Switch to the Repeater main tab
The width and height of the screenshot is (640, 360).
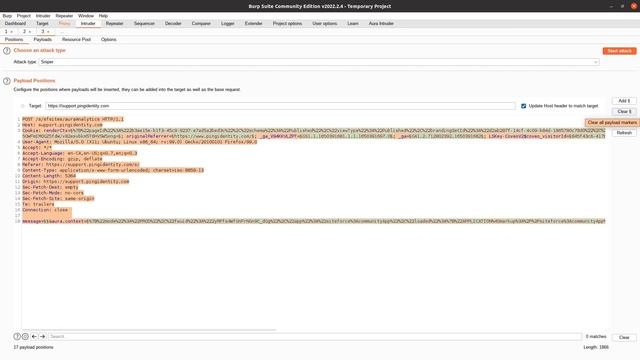pos(114,24)
